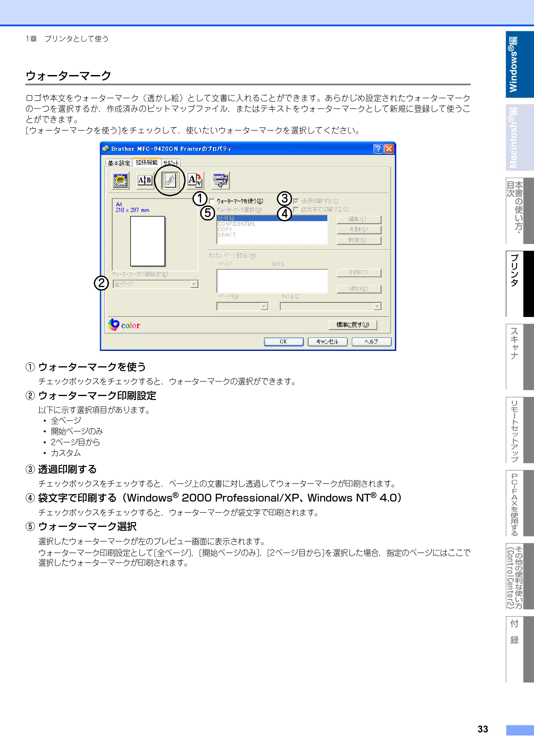The height and width of the screenshot is (756, 534).
Task: Switch to 拡張機能 tab
Action: coord(147,162)
